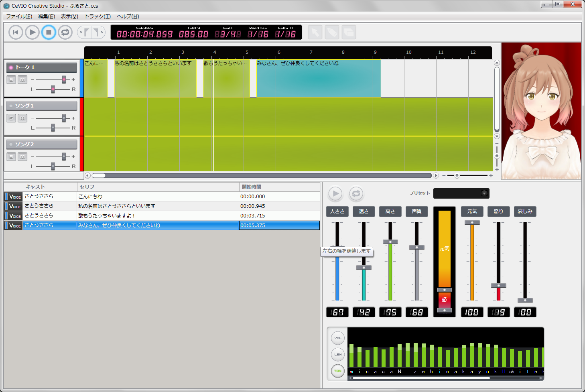585x392 pixels.
Task: Adjust the ソング 1 volume slider knob
Action: coord(64,118)
